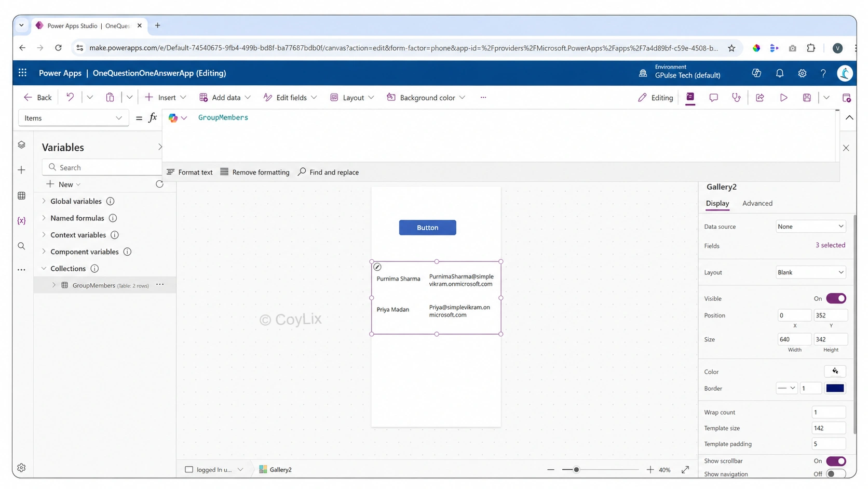Expand the Named formulas section

click(44, 218)
